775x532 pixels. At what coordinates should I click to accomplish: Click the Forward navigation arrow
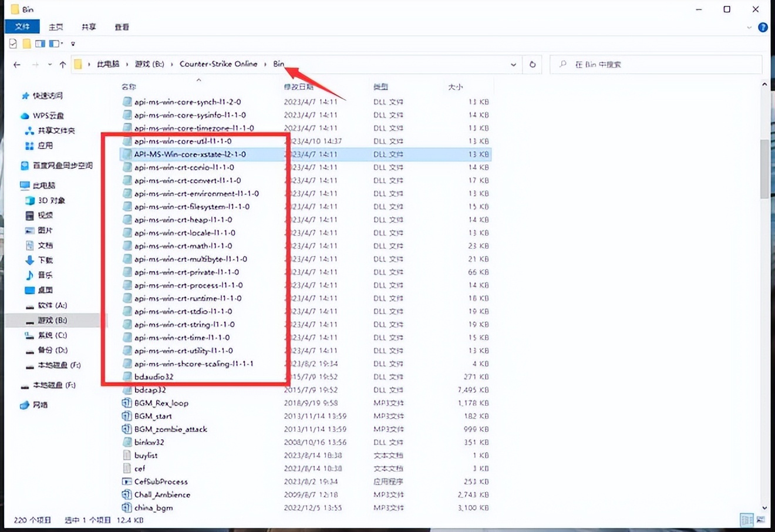coord(35,65)
